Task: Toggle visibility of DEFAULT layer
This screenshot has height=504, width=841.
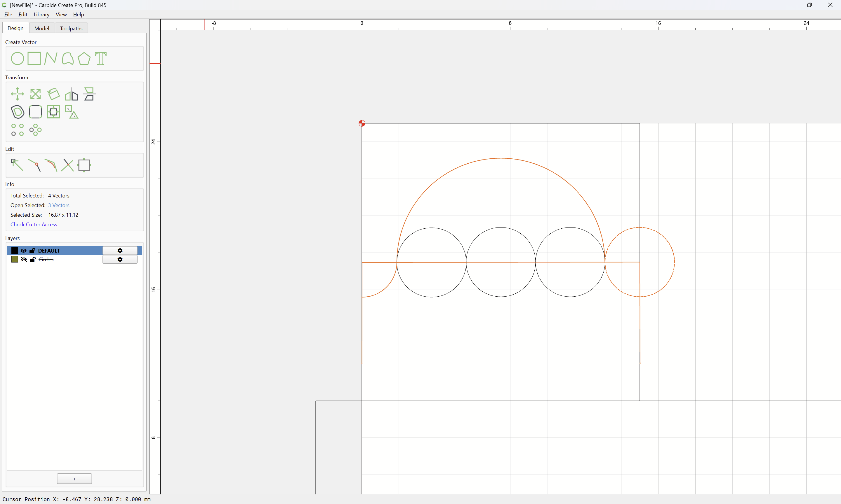Action: (x=23, y=251)
